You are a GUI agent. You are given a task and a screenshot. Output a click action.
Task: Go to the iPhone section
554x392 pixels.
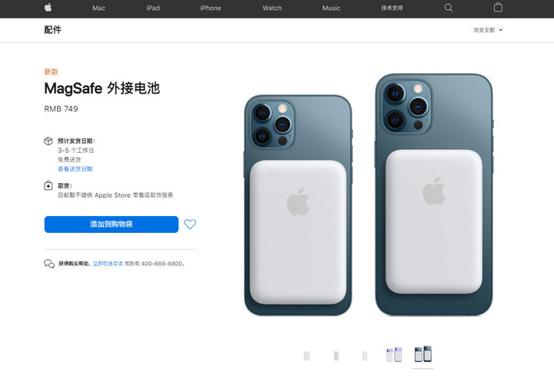click(x=211, y=8)
